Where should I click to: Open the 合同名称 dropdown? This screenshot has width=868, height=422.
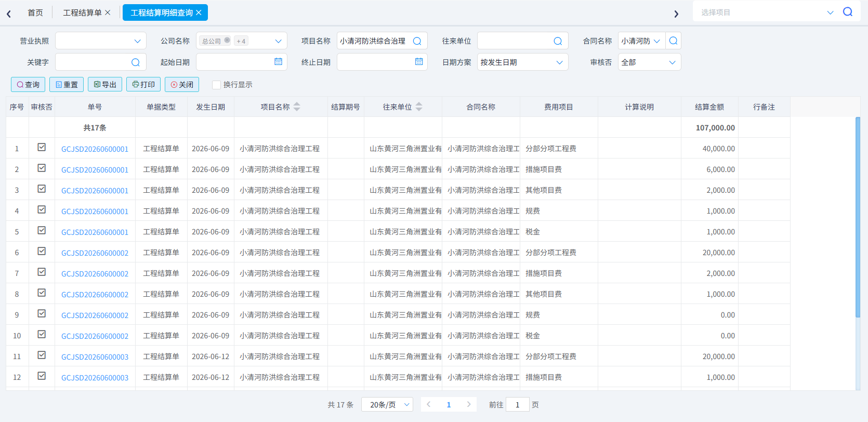click(642, 41)
